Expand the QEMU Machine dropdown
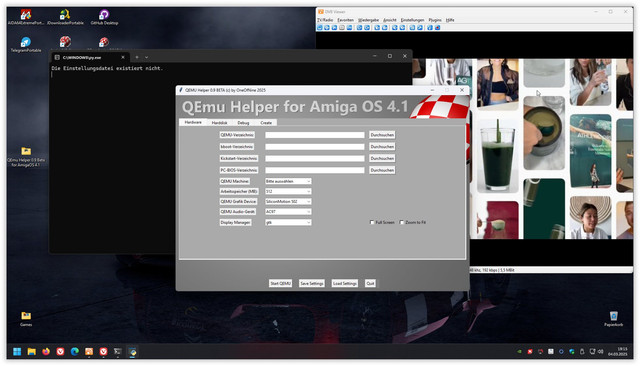 coord(288,181)
